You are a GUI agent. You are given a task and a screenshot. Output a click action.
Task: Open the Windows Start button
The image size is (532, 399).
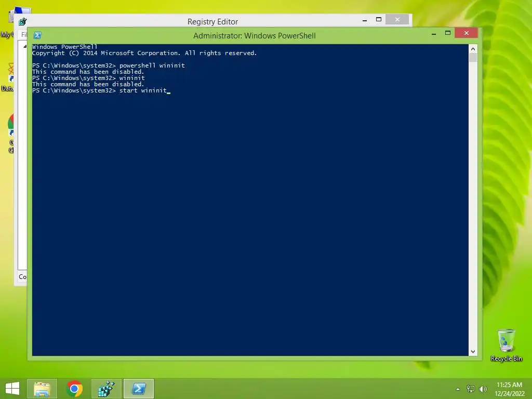pyautogui.click(x=12, y=389)
